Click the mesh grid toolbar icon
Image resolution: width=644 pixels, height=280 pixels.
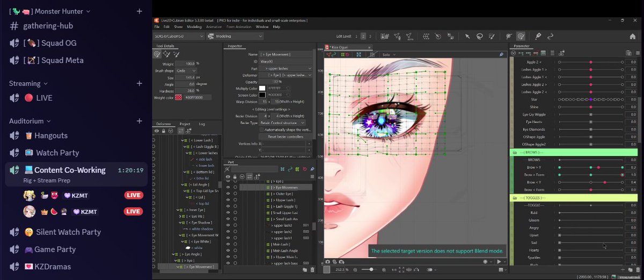426,36
